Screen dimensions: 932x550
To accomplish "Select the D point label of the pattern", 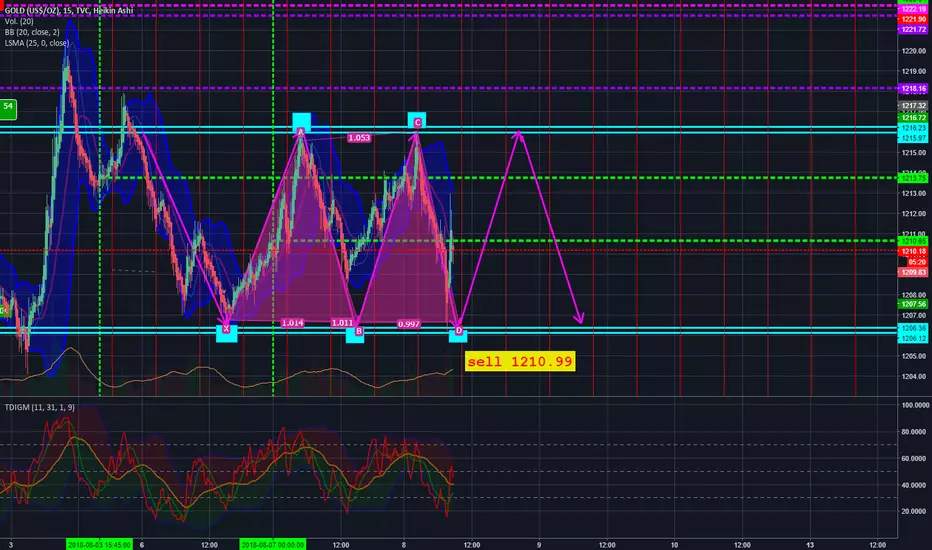I will pyautogui.click(x=458, y=331).
